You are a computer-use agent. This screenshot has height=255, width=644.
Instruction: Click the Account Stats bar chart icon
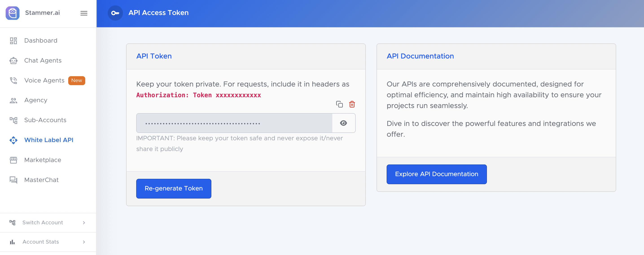(12, 242)
